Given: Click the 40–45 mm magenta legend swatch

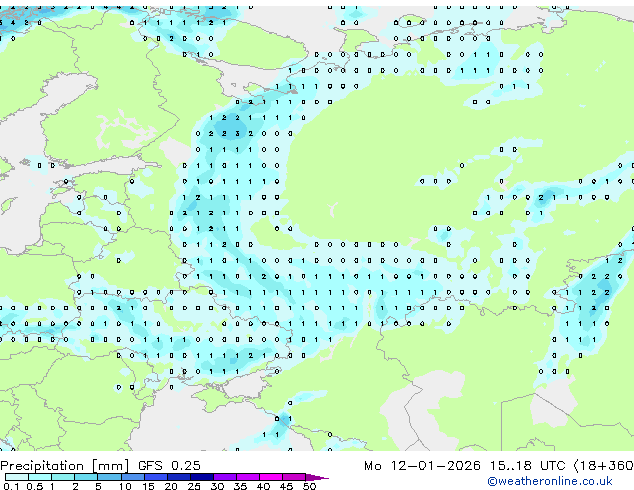Looking at the screenshot, I should click(271, 477).
